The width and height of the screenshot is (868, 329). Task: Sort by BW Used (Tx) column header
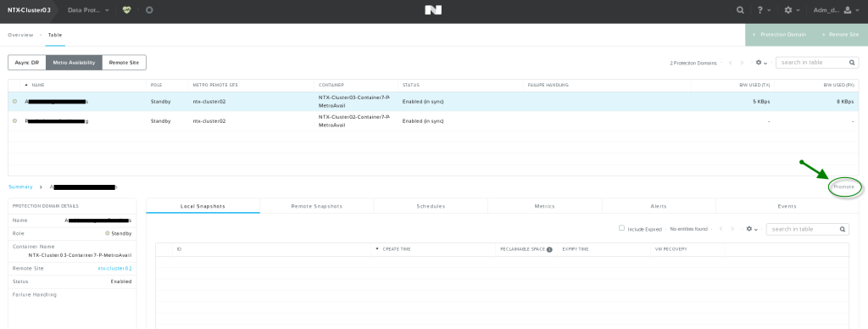click(x=754, y=86)
